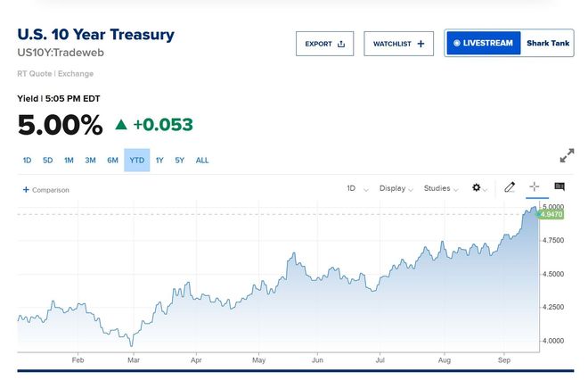Expand the Studies dropdown
588x380 pixels.
click(441, 188)
